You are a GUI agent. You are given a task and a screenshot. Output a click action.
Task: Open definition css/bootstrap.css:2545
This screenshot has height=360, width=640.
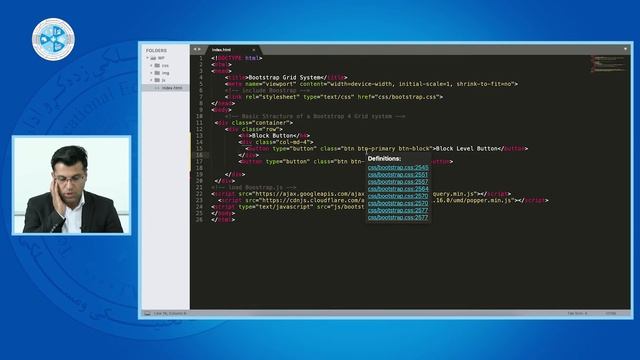398,167
